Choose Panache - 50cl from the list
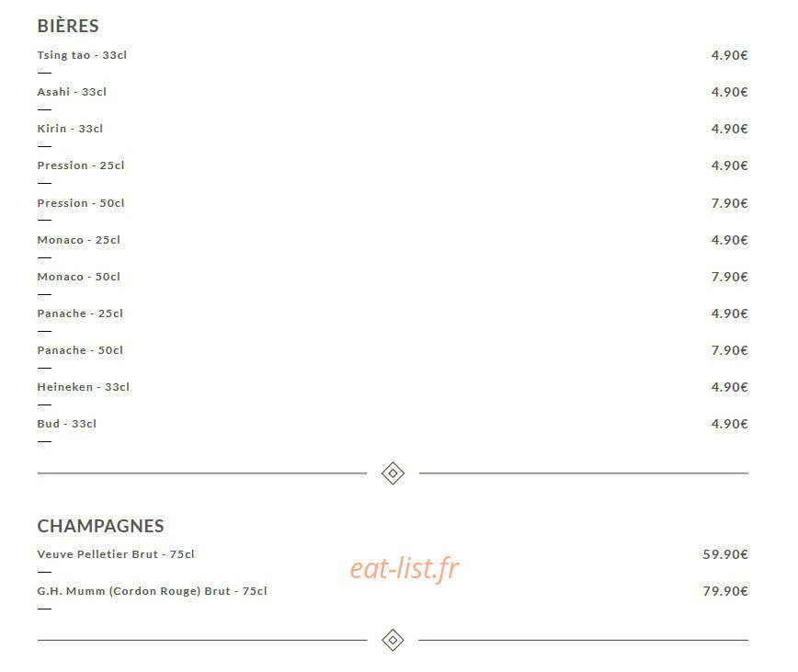Image resolution: width=798 pixels, height=672 pixels. 80,350
